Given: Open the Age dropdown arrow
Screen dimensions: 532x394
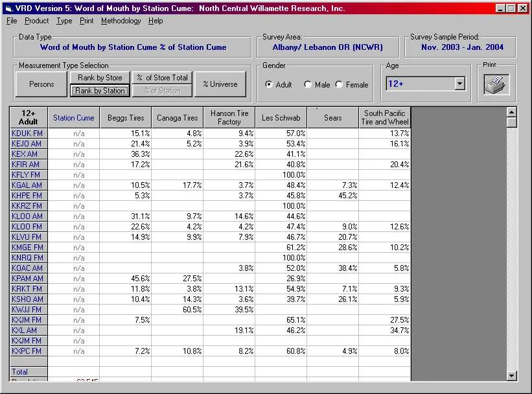Looking at the screenshot, I should pyautogui.click(x=459, y=84).
